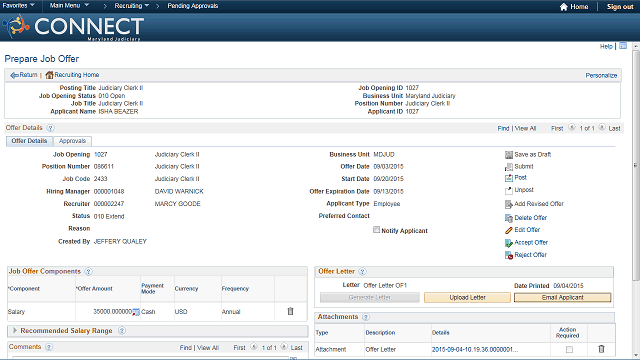Check Action Required for Offer Letter attachment

[x=569, y=349]
